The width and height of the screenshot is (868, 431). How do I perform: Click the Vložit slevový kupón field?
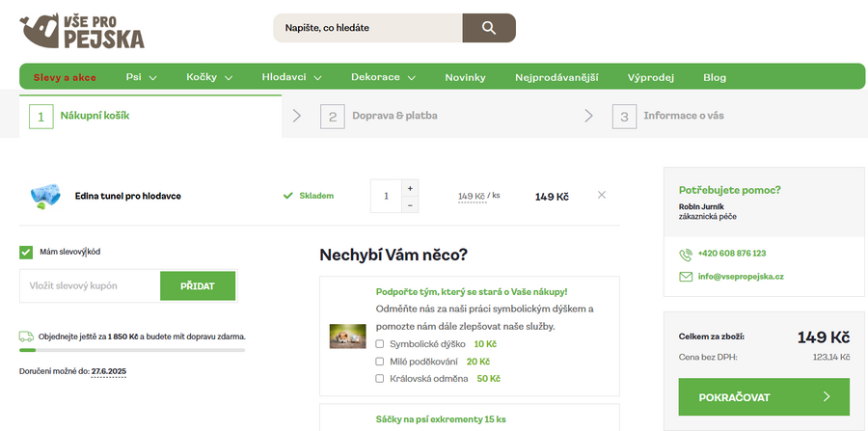(89, 286)
